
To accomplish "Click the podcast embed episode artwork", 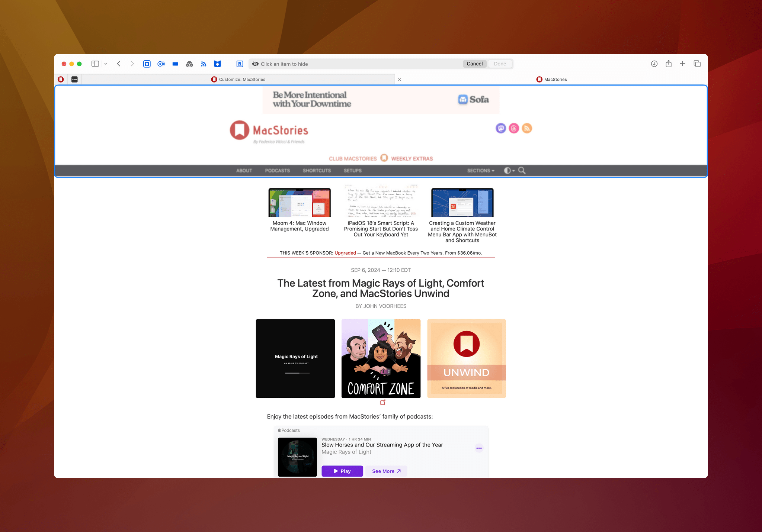I will (298, 457).
